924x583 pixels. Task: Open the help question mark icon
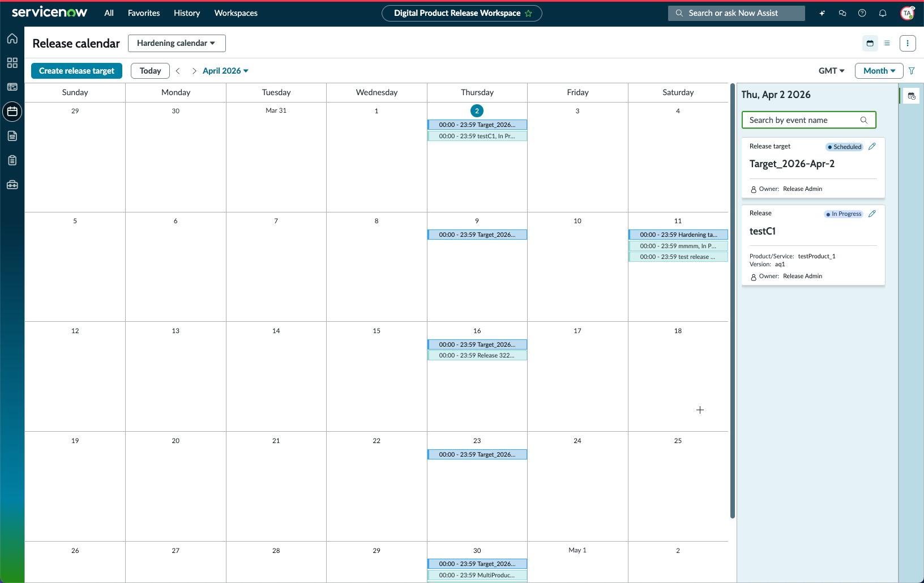[862, 13]
